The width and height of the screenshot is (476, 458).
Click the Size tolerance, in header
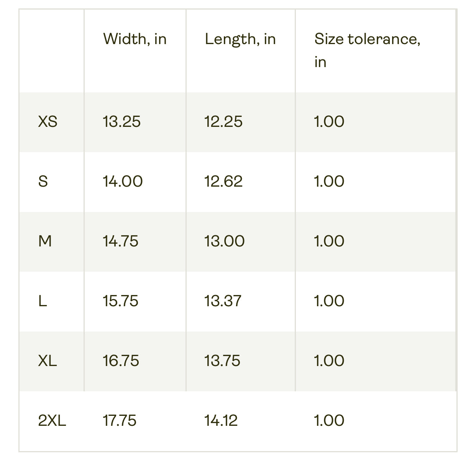point(367,50)
